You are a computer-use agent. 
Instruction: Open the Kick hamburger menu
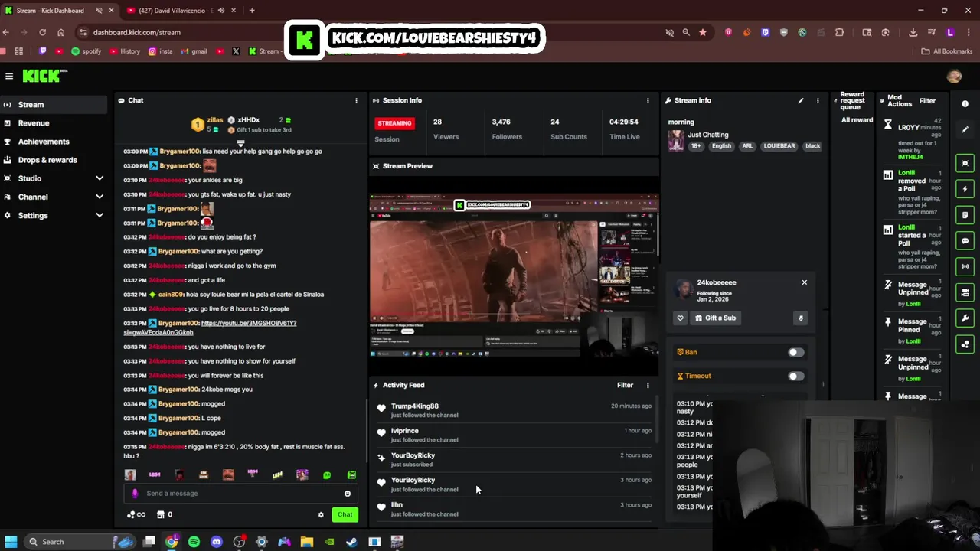(x=9, y=76)
